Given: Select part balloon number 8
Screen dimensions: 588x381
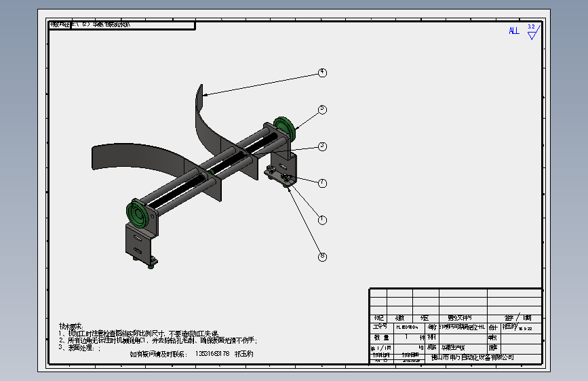Looking at the screenshot, I should click(x=322, y=256).
